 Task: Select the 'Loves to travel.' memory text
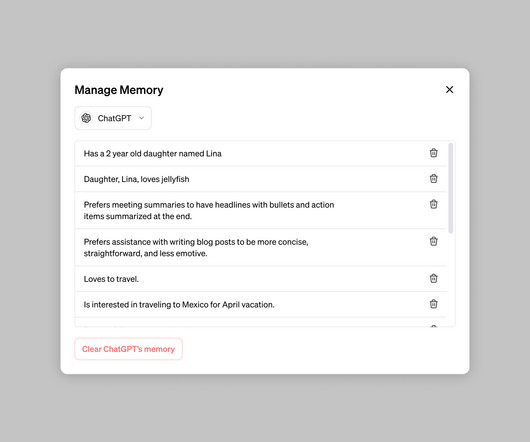point(111,279)
